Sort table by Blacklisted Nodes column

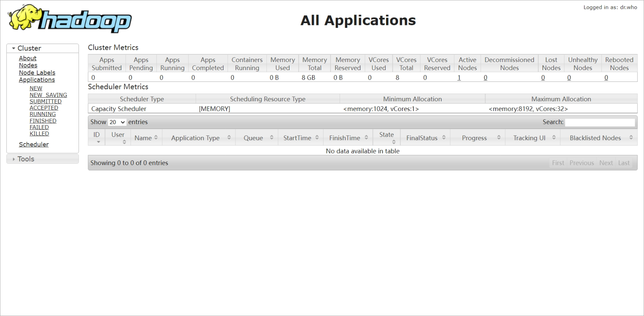coord(599,138)
